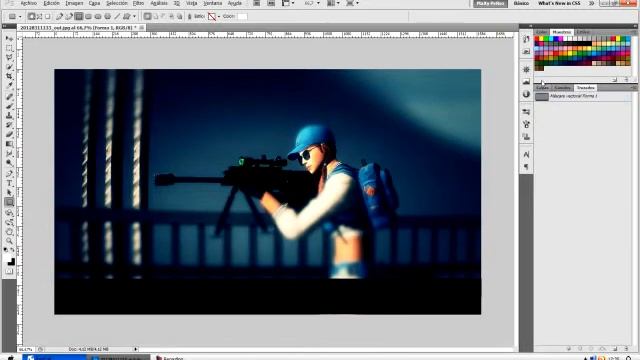
Task: Select the Crop tool
Action: (9, 76)
